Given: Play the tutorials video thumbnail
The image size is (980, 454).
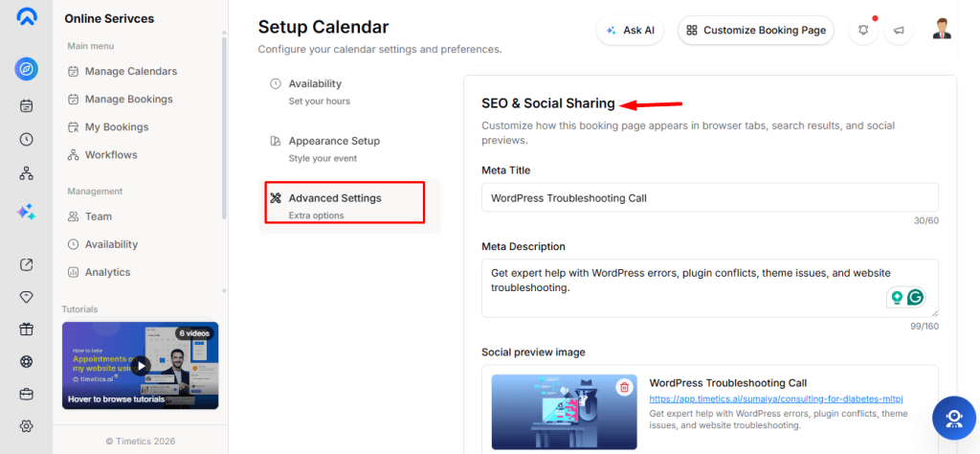Looking at the screenshot, I should click(x=141, y=365).
